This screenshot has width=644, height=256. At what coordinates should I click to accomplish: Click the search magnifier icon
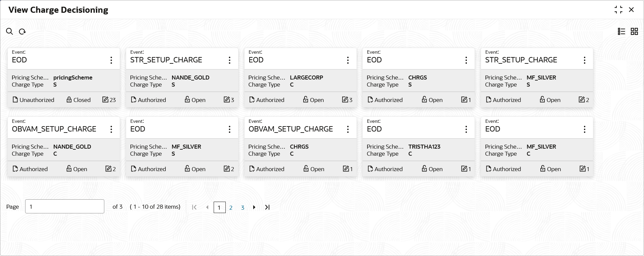pyautogui.click(x=9, y=32)
